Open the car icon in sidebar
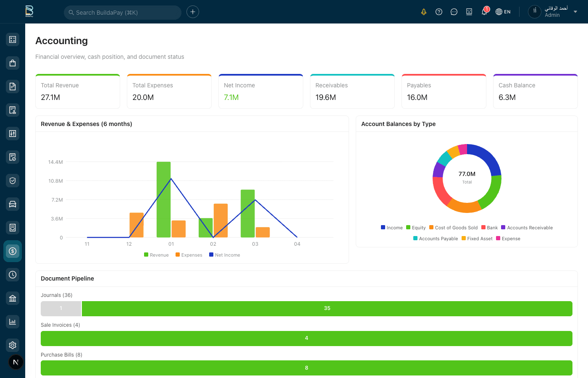Viewport: 588px width, 378px height. point(13,204)
